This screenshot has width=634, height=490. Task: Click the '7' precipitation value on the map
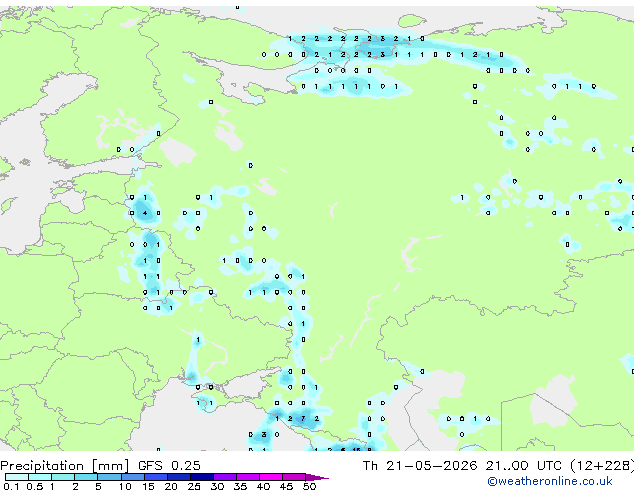303,419
